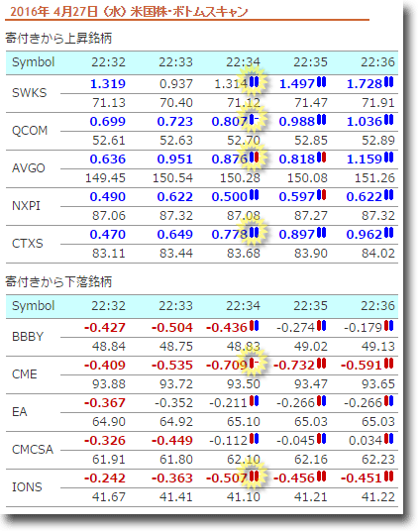Viewport: 420px width, 531px height.
Task: Click the 寄付きから下落銘柄 heading
Action: (x=58, y=281)
